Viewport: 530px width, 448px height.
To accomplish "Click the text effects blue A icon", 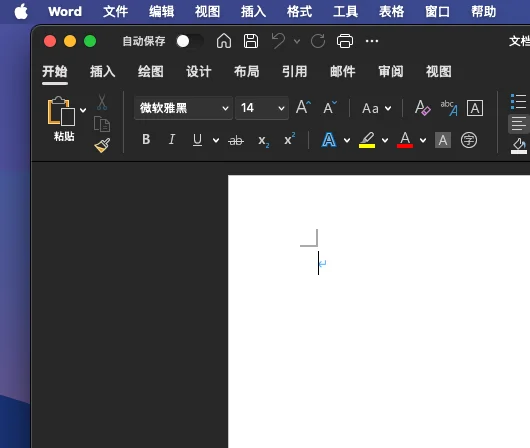I will 329,140.
